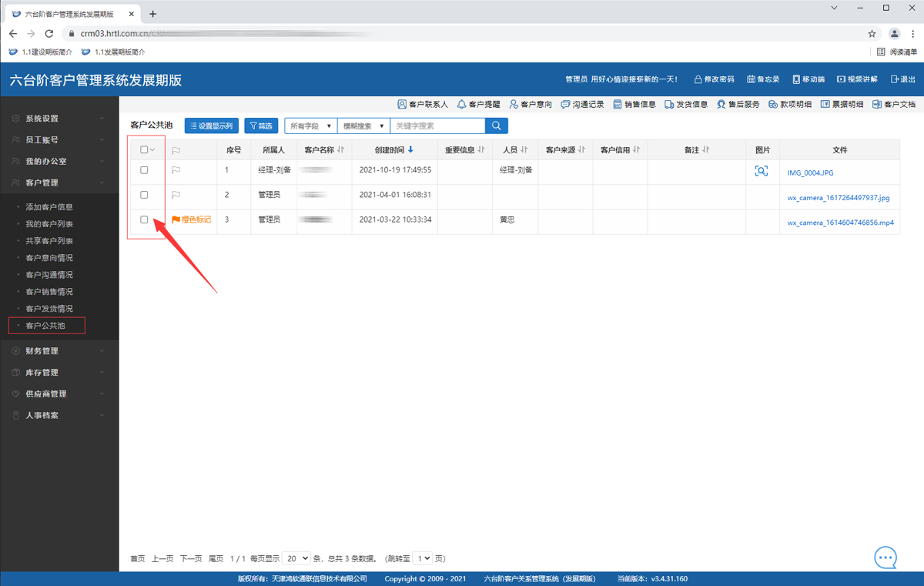Expand 库存管理 in the sidebar
The height and width of the screenshot is (586, 924).
pos(59,373)
